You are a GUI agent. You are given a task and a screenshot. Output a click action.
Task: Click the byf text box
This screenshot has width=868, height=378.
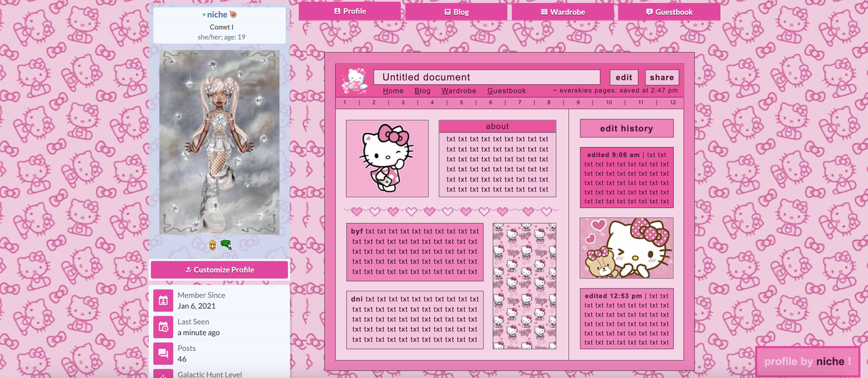click(x=415, y=251)
